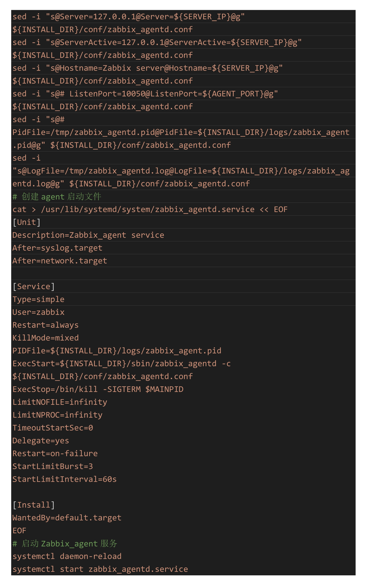Click the 'TimeoutStartSec=0' line
The width and height of the screenshot is (365, 588).
tap(53, 428)
